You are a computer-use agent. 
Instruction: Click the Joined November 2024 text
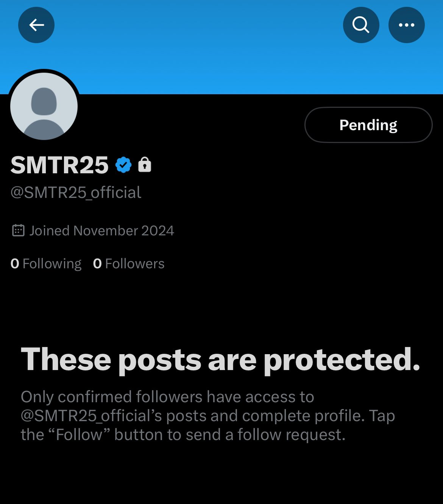pyautogui.click(x=102, y=231)
